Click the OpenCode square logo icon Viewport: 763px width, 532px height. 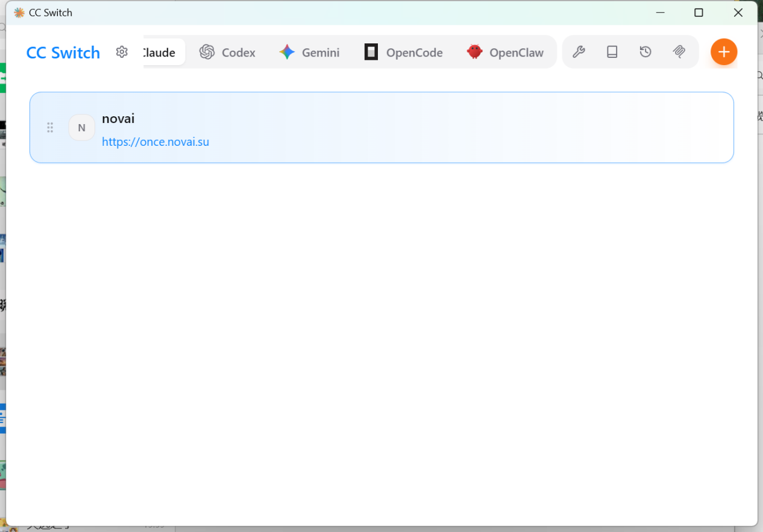370,52
